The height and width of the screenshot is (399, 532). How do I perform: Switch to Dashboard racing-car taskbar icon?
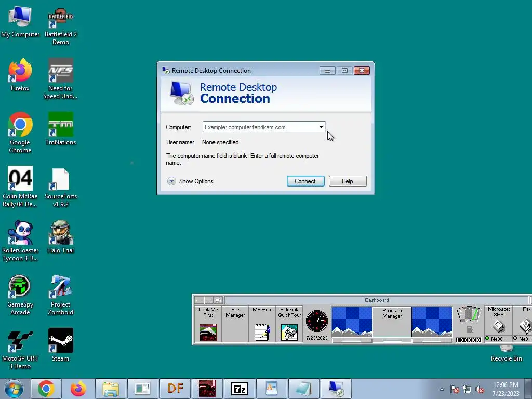point(207,389)
